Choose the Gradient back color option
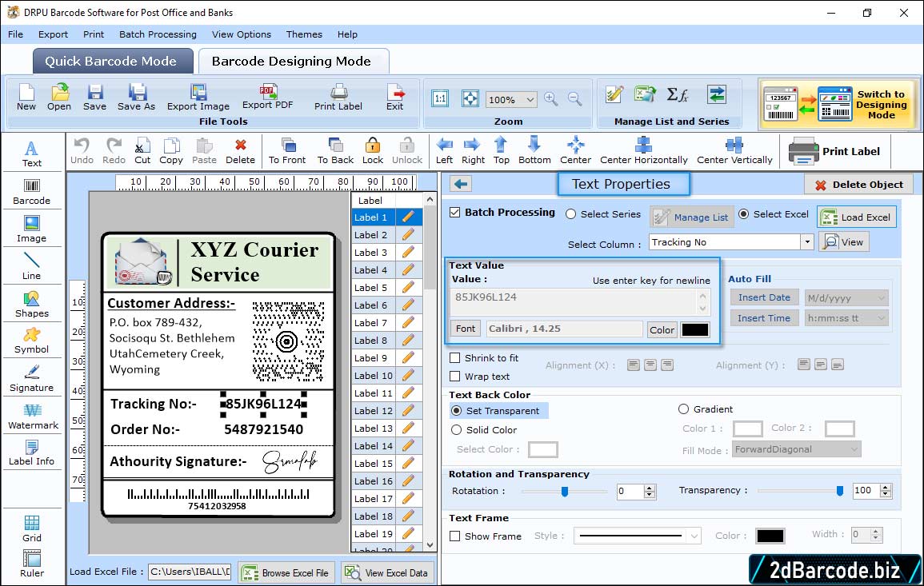924x586 pixels. tap(683, 409)
